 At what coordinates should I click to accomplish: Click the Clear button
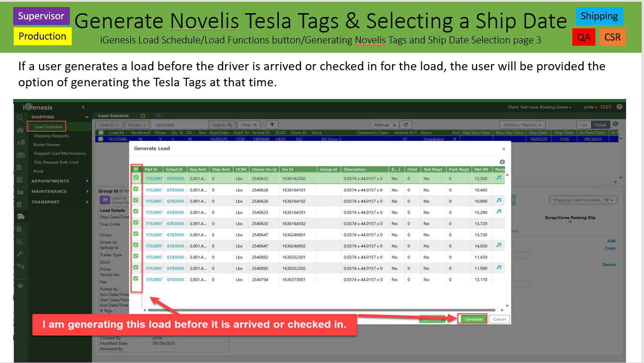(x=249, y=125)
